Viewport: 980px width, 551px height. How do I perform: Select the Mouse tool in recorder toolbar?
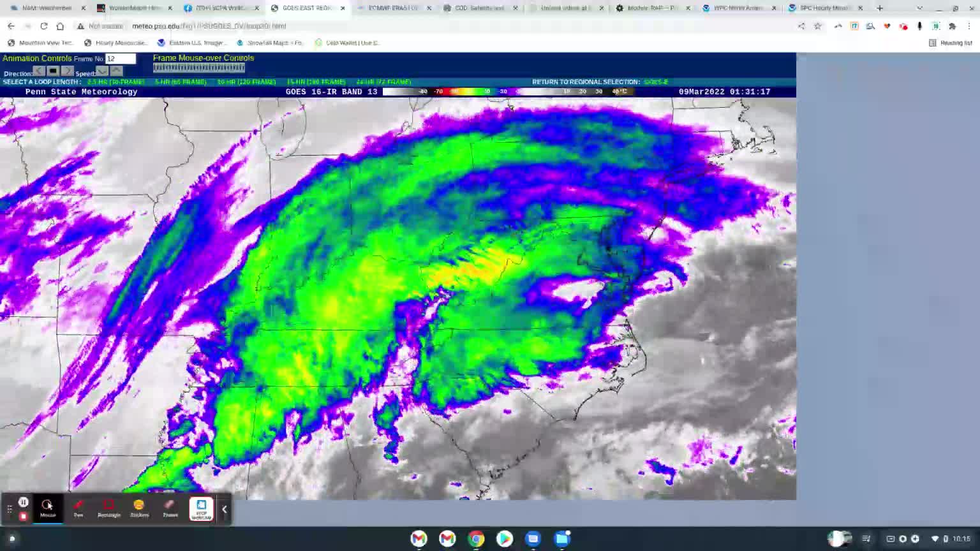click(48, 508)
